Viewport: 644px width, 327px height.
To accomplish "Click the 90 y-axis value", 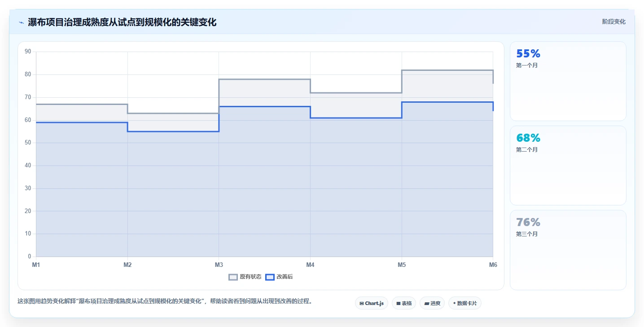I will (x=28, y=52).
